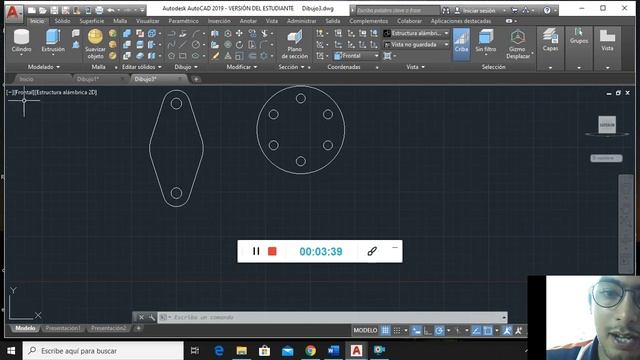Click the new drawing tab plus button
The height and width of the screenshot is (360, 640).
pyautogui.click(x=196, y=79)
